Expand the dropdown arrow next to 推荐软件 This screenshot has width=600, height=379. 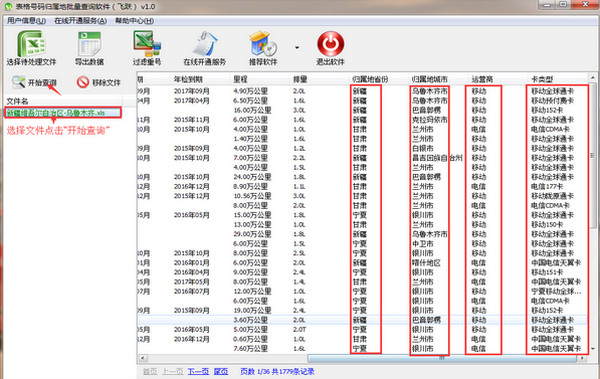(297, 47)
